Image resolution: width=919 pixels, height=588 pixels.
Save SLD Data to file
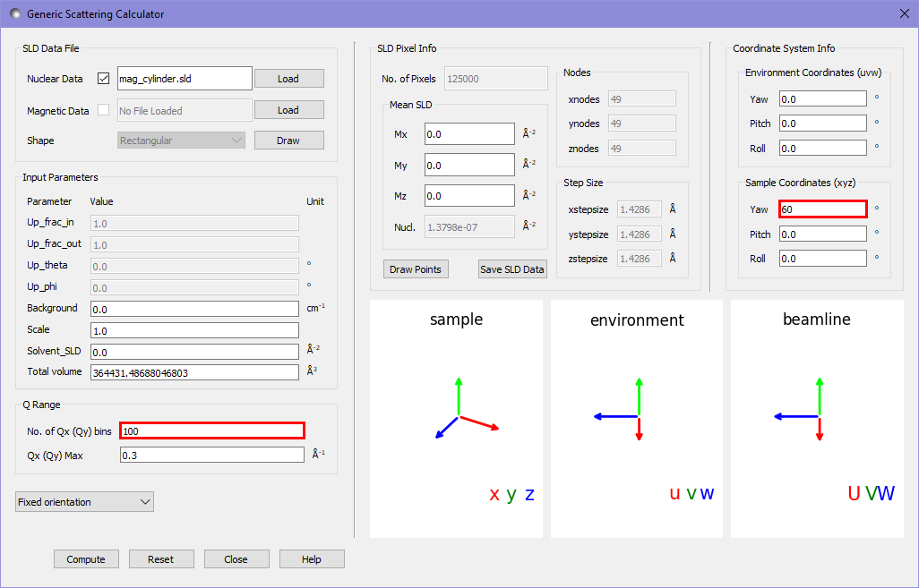(512, 269)
